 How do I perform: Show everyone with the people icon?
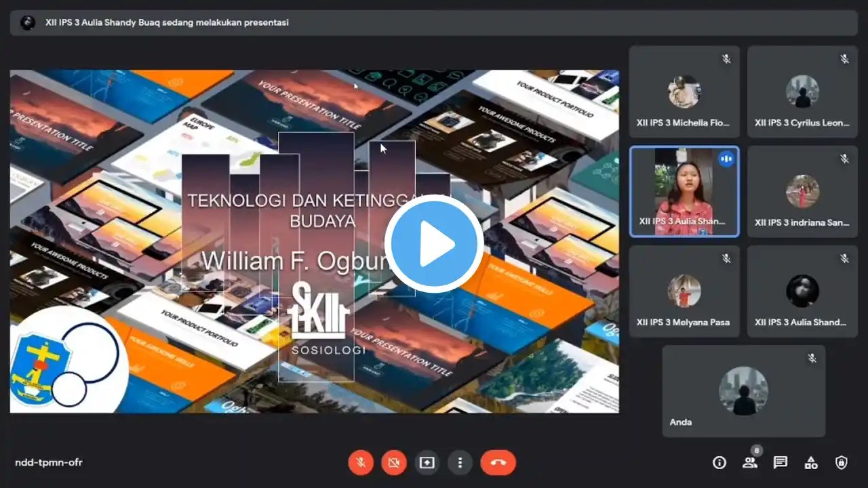(x=750, y=463)
